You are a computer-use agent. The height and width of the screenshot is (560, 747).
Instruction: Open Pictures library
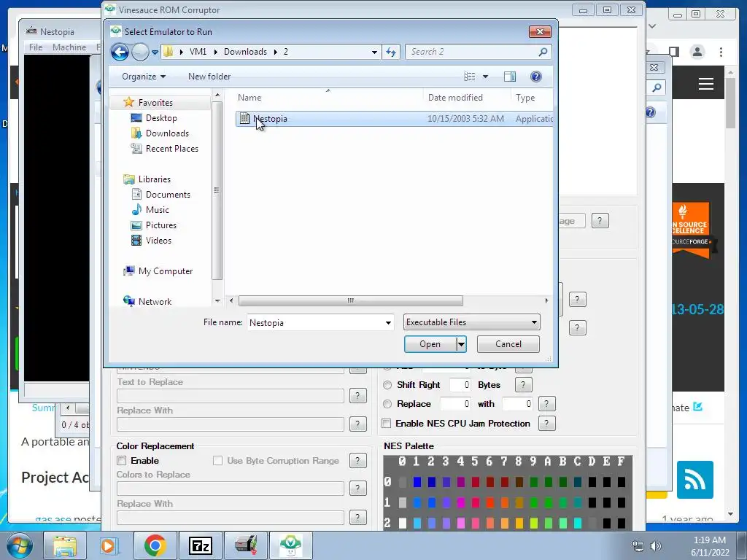pos(160,225)
